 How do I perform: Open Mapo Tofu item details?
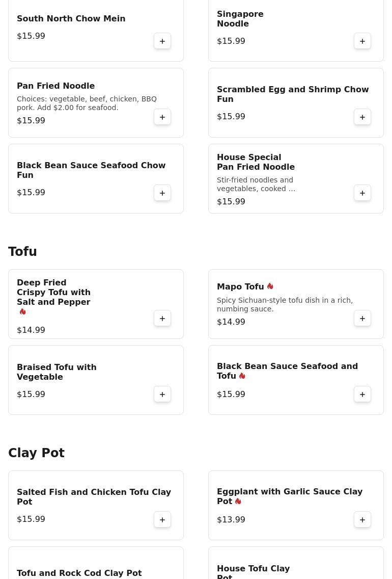[240, 287]
